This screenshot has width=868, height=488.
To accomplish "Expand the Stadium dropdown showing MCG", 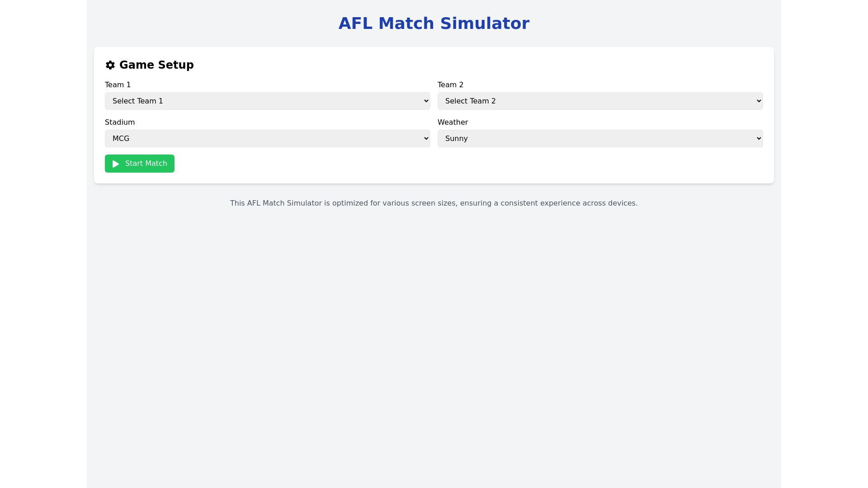I will [x=267, y=139].
